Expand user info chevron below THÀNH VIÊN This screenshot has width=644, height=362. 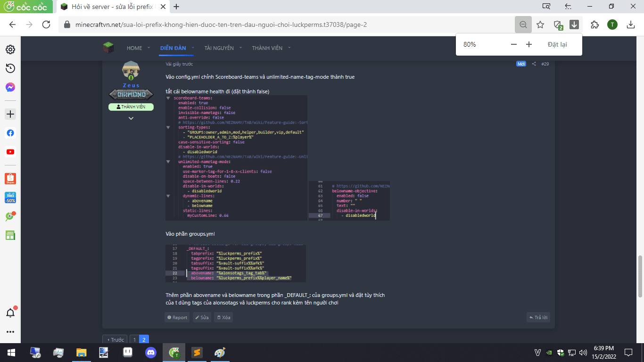point(131,118)
